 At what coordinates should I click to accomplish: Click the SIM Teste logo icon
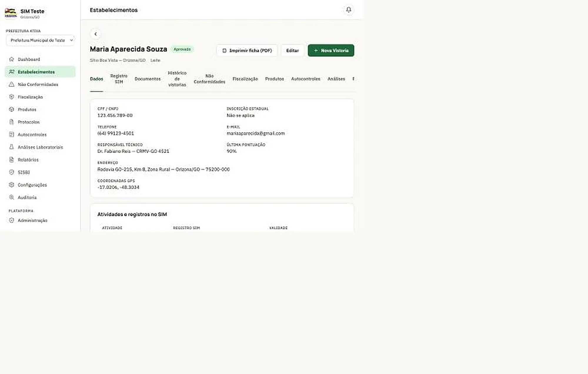11,13
